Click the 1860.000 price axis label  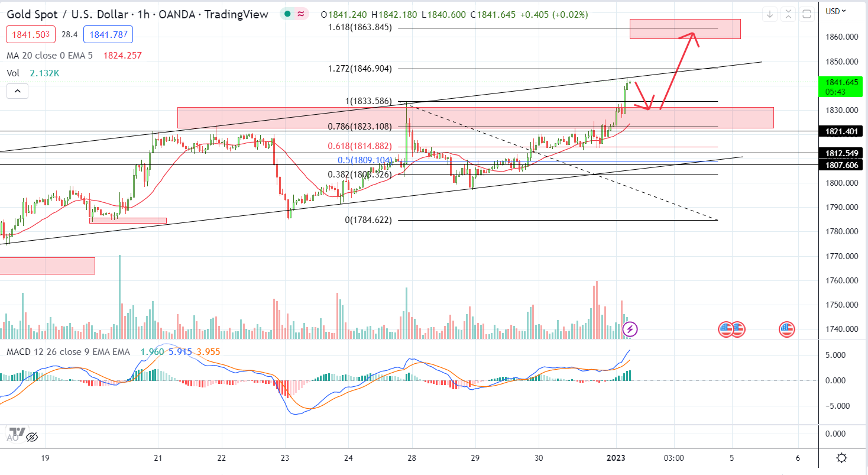point(841,37)
